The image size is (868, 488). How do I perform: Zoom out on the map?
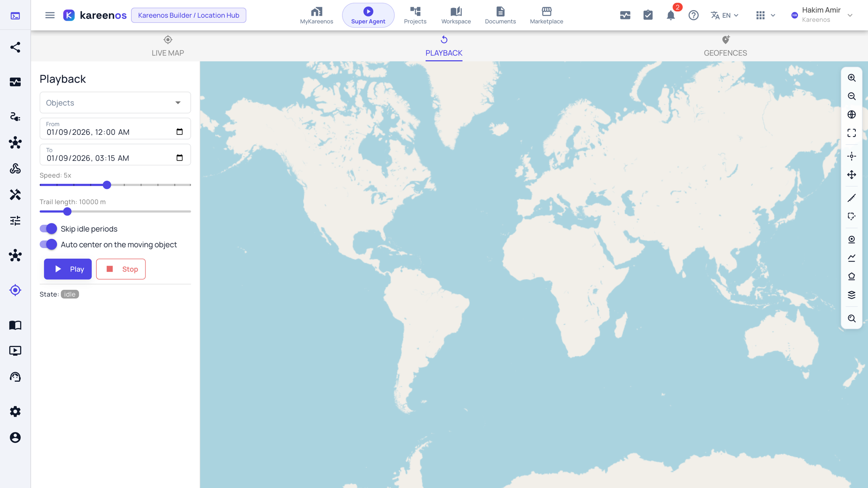[851, 96]
